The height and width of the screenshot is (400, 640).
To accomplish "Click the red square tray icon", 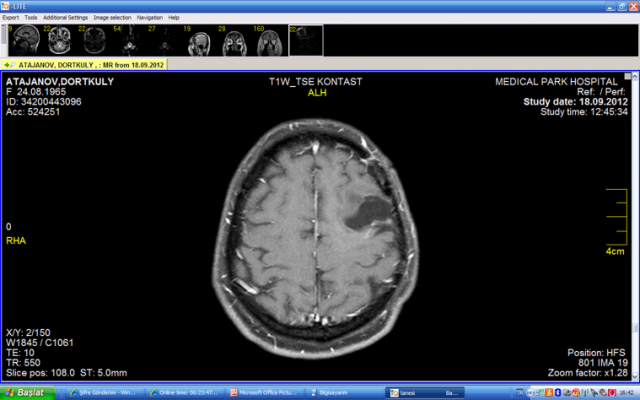I will click(x=612, y=393).
